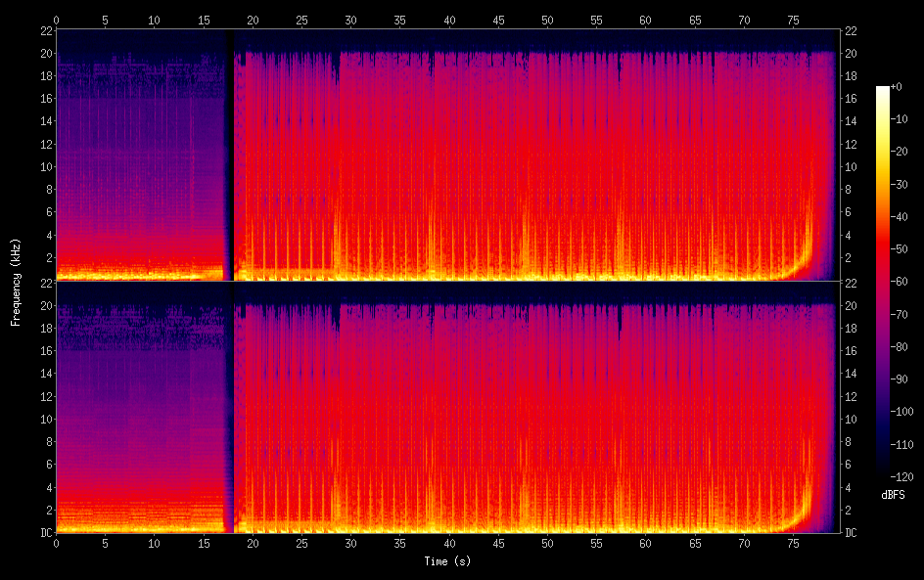Click the "40" tick on the bottom time axis
Viewport: 924px width, 580px height.
click(449, 543)
